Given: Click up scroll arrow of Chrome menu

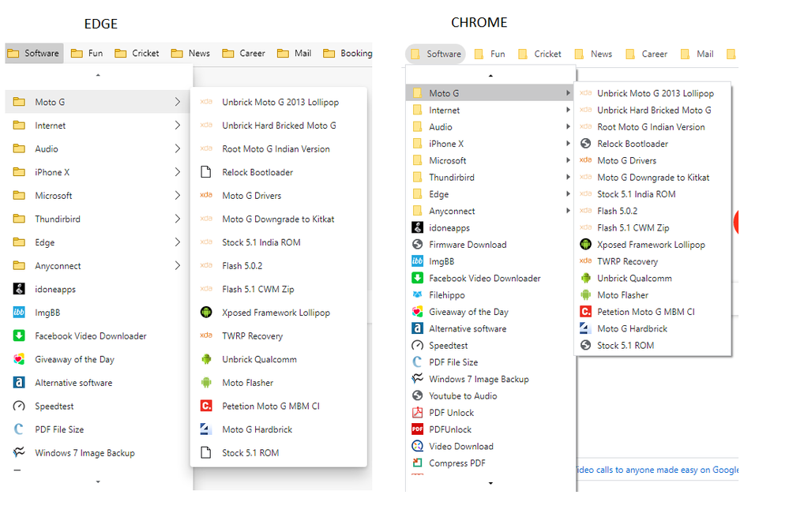Looking at the screenshot, I should 490,76.
